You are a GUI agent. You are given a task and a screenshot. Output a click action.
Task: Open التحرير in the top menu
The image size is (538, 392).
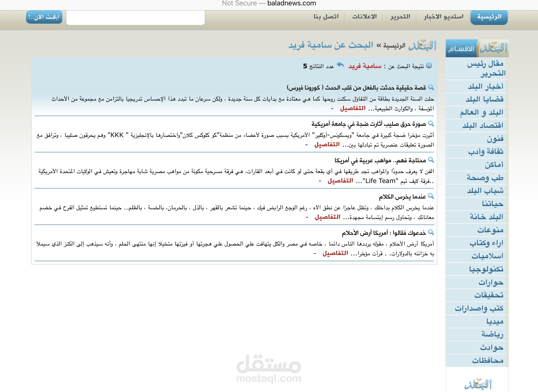coord(400,17)
